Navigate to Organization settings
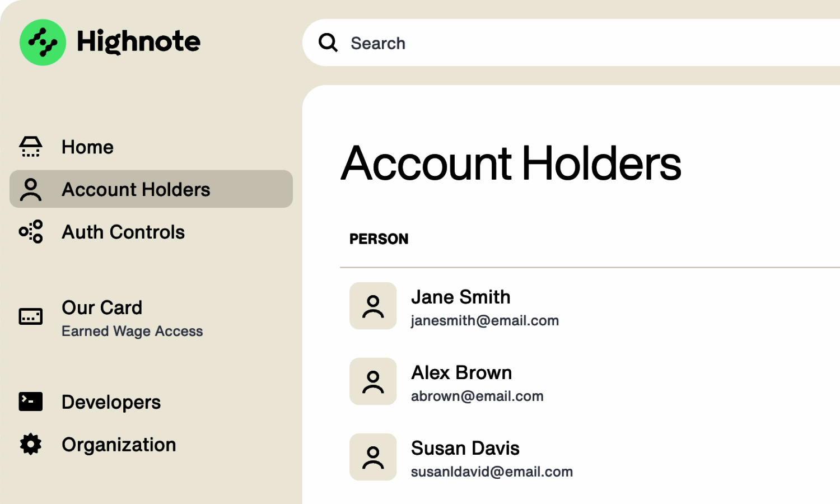Screen dimensions: 840x504 pyautogui.click(x=119, y=445)
